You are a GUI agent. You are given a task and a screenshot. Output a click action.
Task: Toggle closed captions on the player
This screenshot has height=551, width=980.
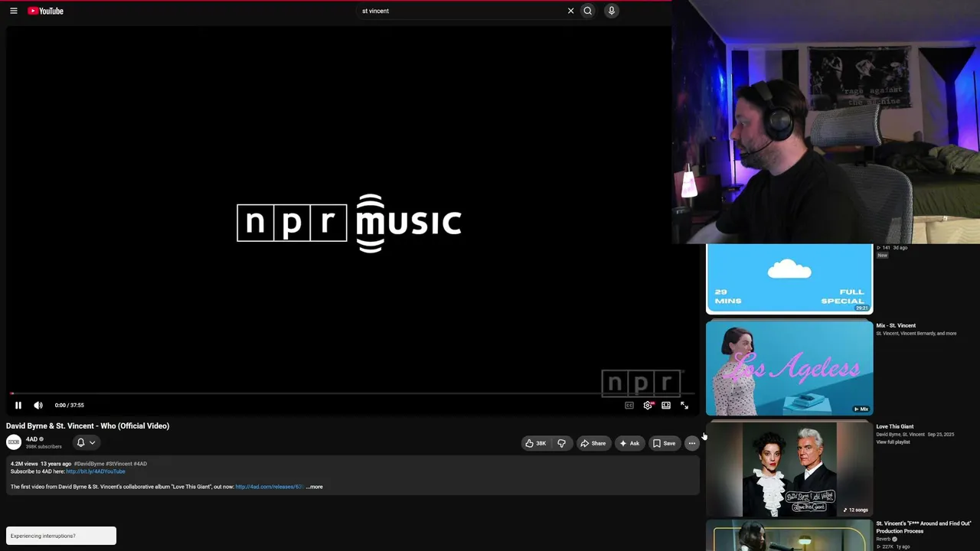[629, 406]
